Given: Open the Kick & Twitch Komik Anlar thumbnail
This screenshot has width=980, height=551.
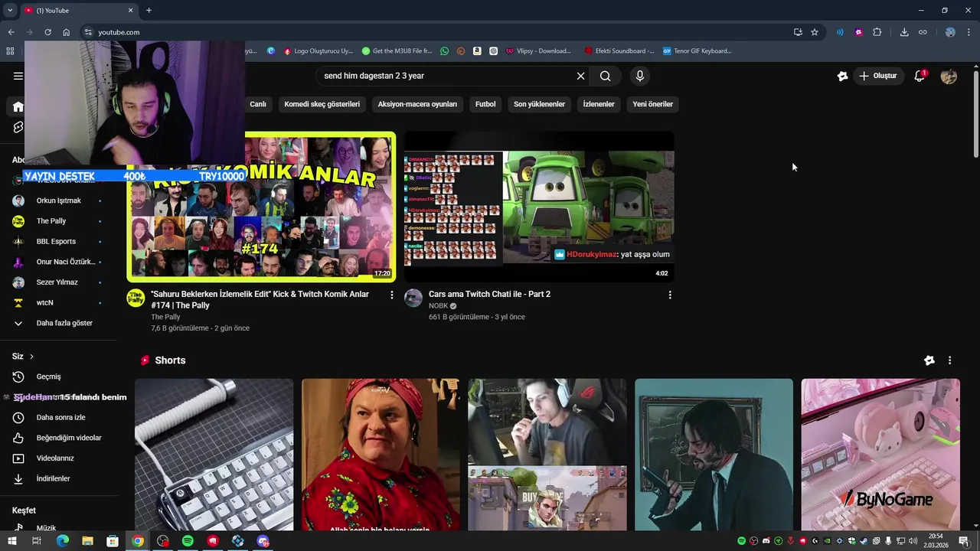Looking at the screenshot, I should (x=261, y=207).
